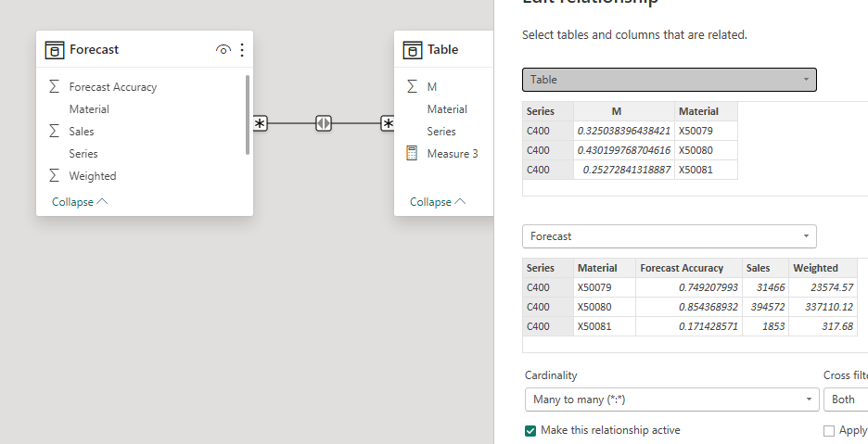Toggle Forecast table visibility eye icon

pos(223,50)
